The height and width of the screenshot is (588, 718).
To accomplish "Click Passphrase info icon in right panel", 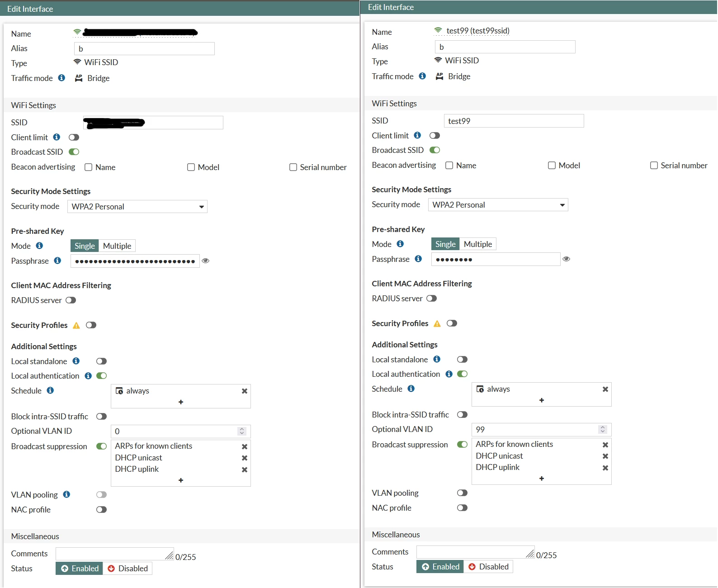I will (418, 259).
